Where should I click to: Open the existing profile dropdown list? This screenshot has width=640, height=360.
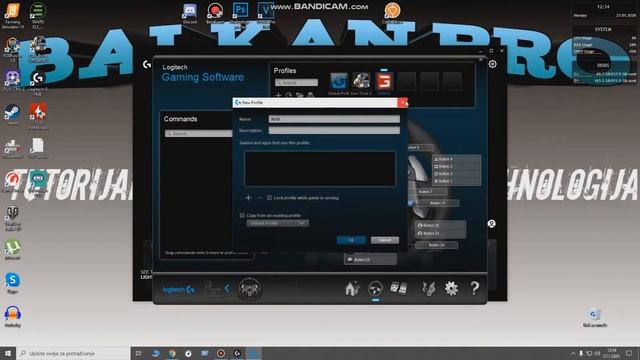[277, 223]
